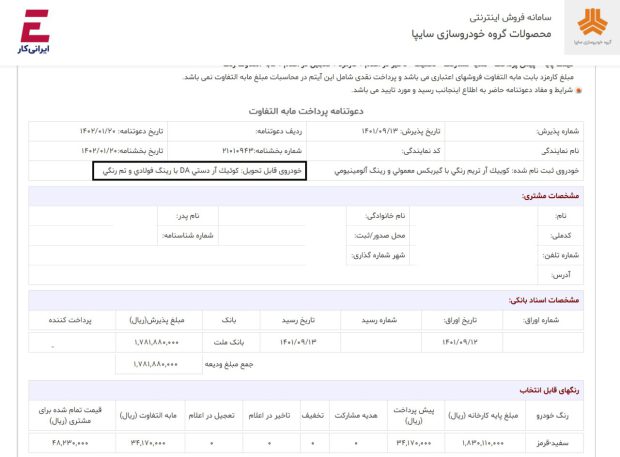Click the 'تخفیف' column header
The width and height of the screenshot is (620, 457).
click(x=313, y=415)
